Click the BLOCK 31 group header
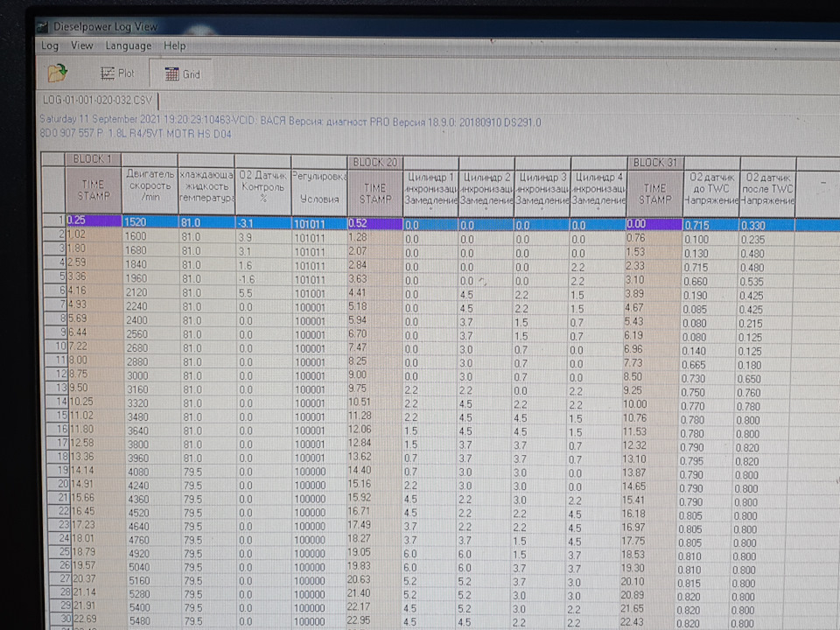Viewport: 840px width, 630px height. pyautogui.click(x=654, y=163)
